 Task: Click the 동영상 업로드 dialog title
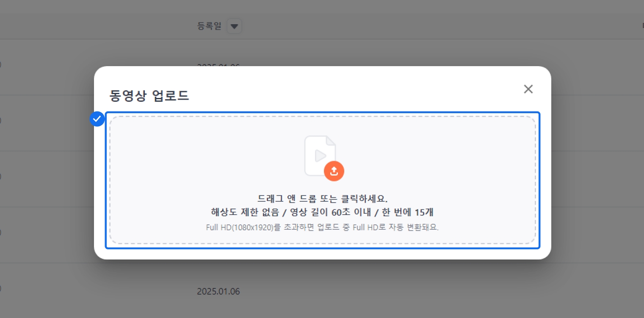click(149, 96)
